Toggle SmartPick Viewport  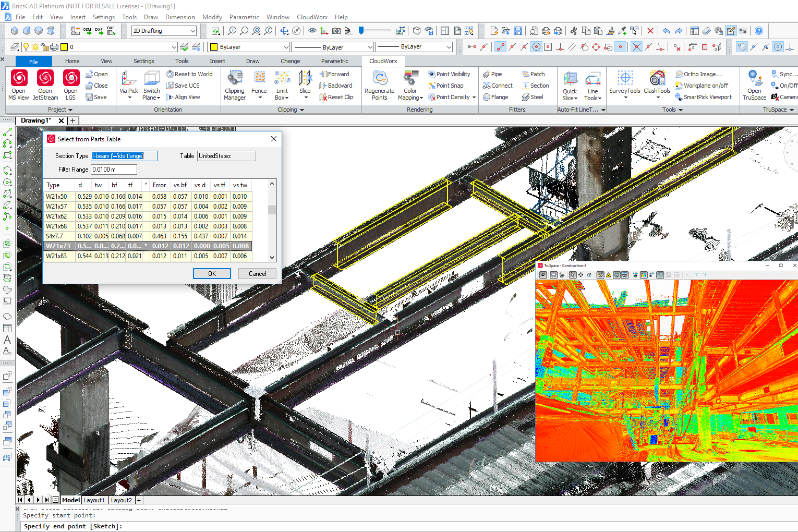pos(703,97)
